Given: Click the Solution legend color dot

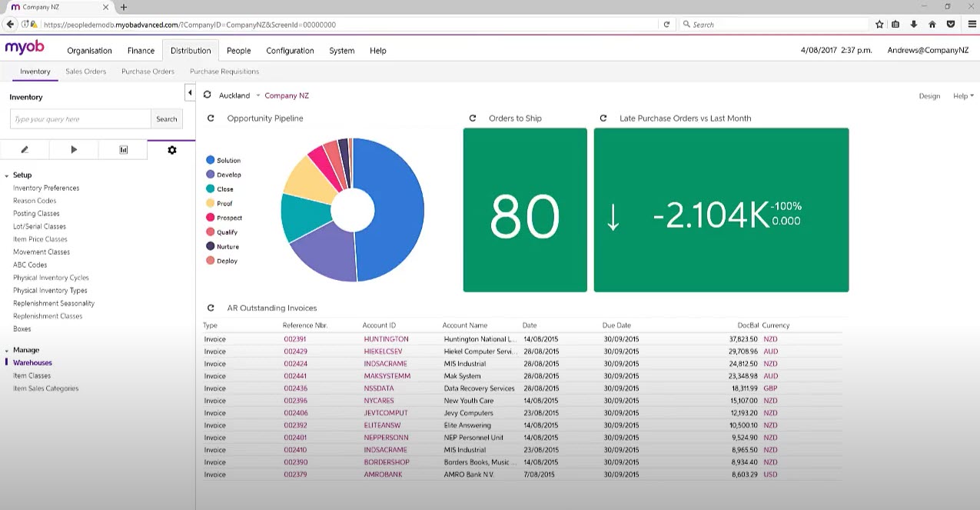Looking at the screenshot, I should click(x=210, y=160).
